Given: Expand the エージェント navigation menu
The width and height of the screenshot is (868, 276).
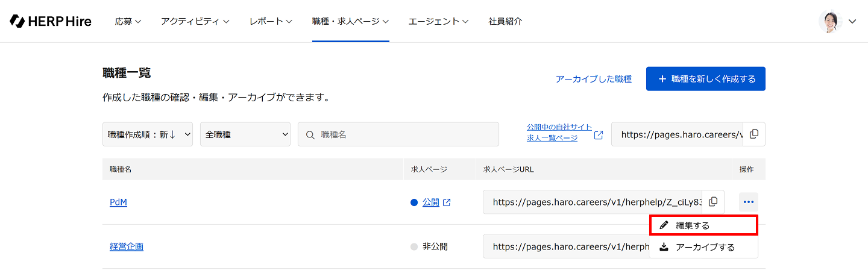Looking at the screenshot, I should pyautogui.click(x=438, y=21).
